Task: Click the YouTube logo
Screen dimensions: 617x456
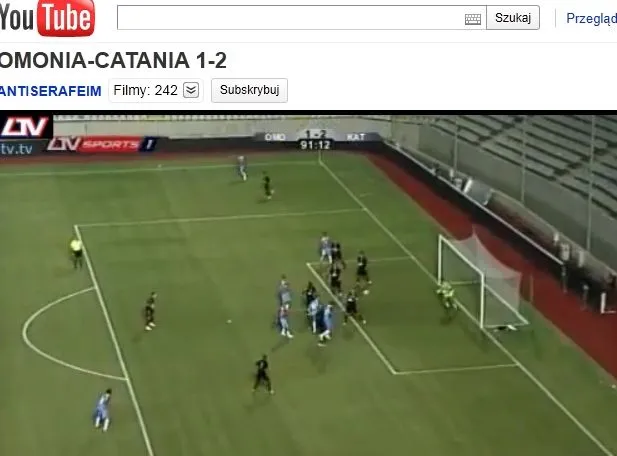Action: (47, 18)
